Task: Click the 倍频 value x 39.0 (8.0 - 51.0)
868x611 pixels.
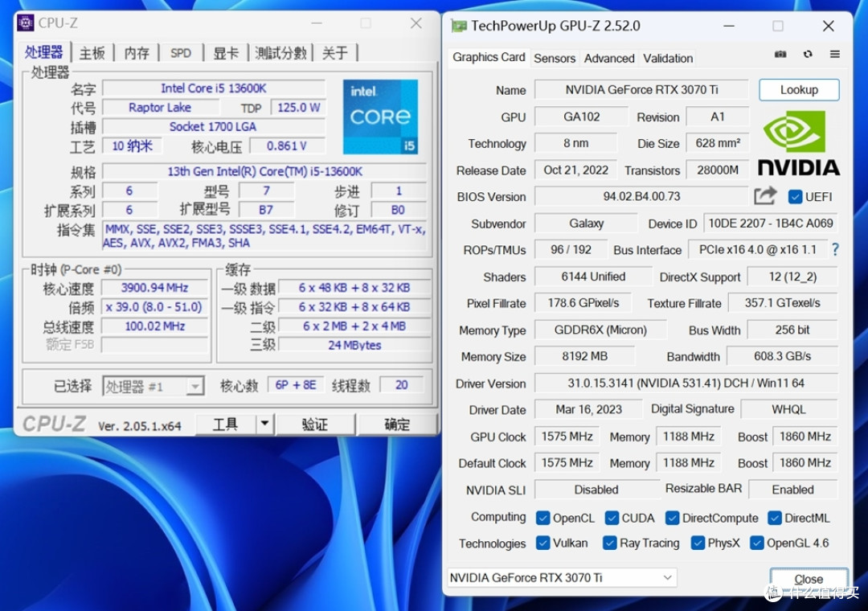Action: tap(154, 307)
